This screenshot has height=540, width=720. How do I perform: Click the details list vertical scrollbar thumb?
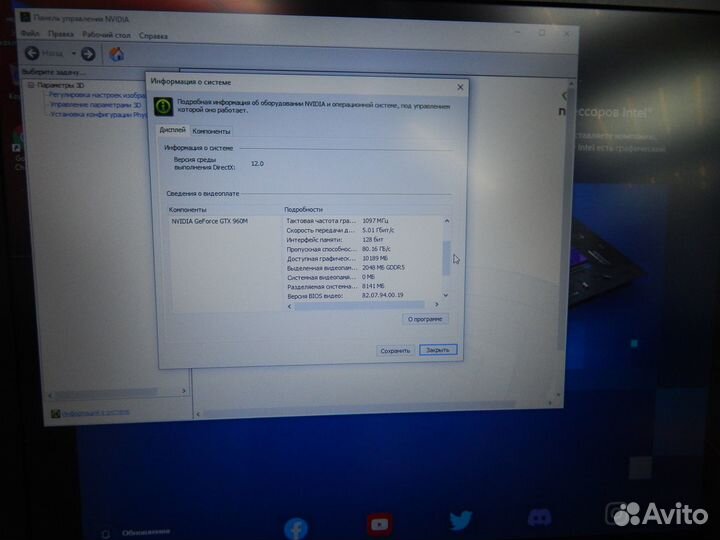tap(446, 257)
